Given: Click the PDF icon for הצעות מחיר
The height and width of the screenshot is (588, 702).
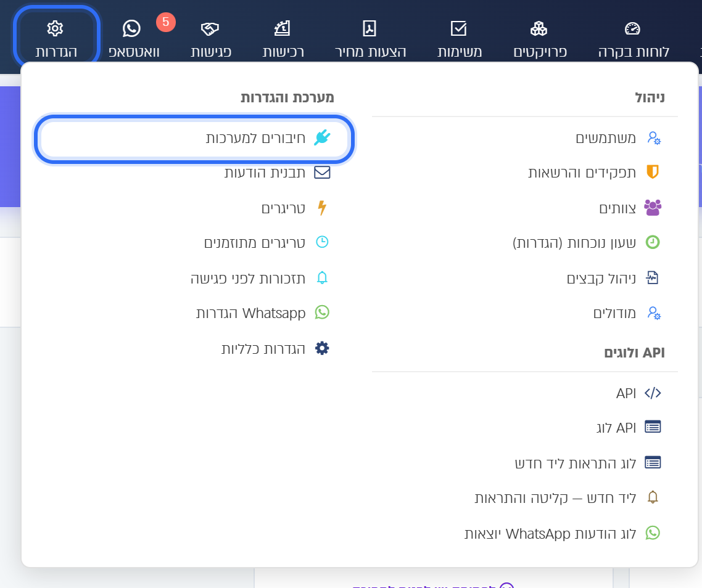Looking at the screenshot, I should [x=370, y=28].
